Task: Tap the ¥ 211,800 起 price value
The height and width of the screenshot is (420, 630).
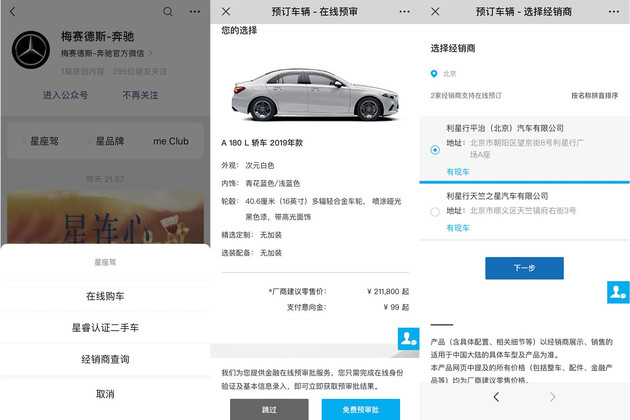Action: [x=388, y=291]
